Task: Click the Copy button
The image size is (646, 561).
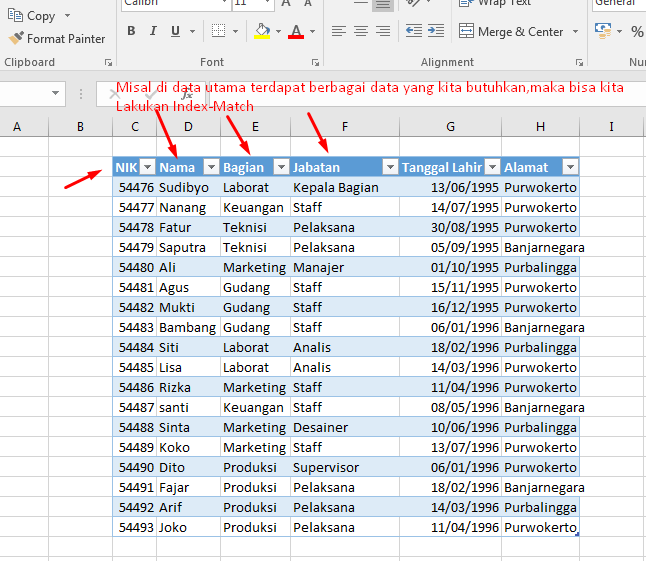Action: (x=31, y=16)
